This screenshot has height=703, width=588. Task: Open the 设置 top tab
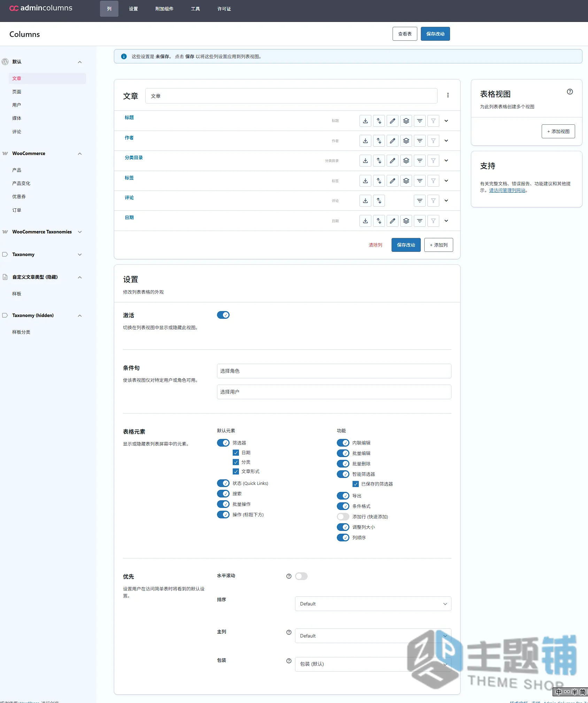[x=133, y=9]
